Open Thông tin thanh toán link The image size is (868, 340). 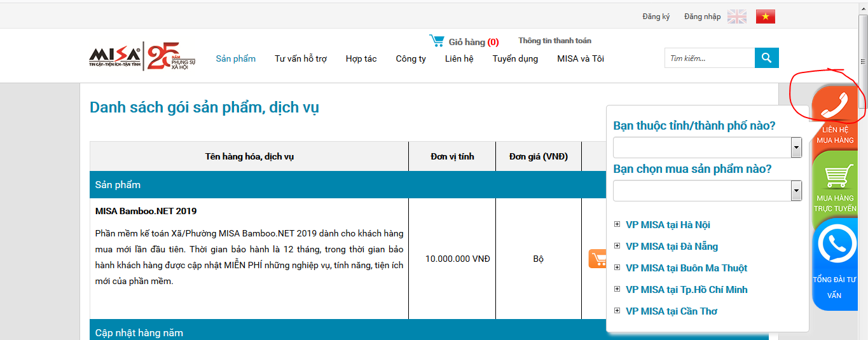click(555, 41)
